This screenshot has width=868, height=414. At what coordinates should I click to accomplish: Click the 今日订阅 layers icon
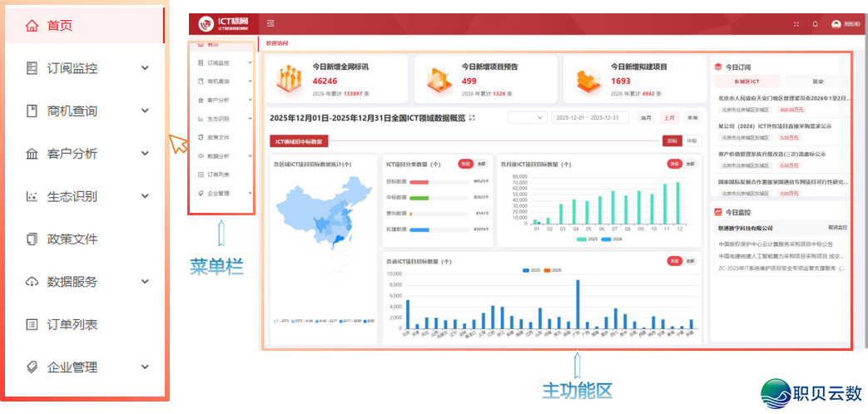point(718,67)
